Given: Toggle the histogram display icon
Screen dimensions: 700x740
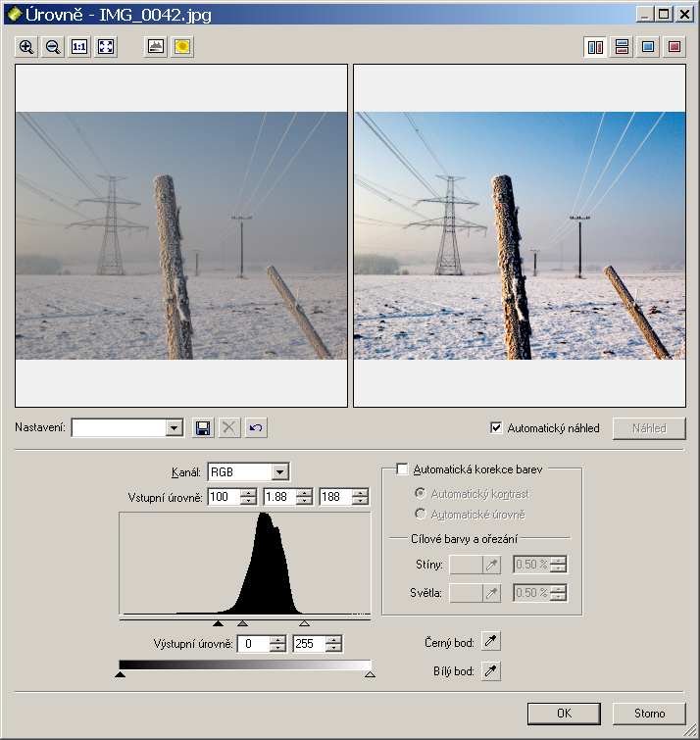Looking at the screenshot, I should (x=156, y=47).
